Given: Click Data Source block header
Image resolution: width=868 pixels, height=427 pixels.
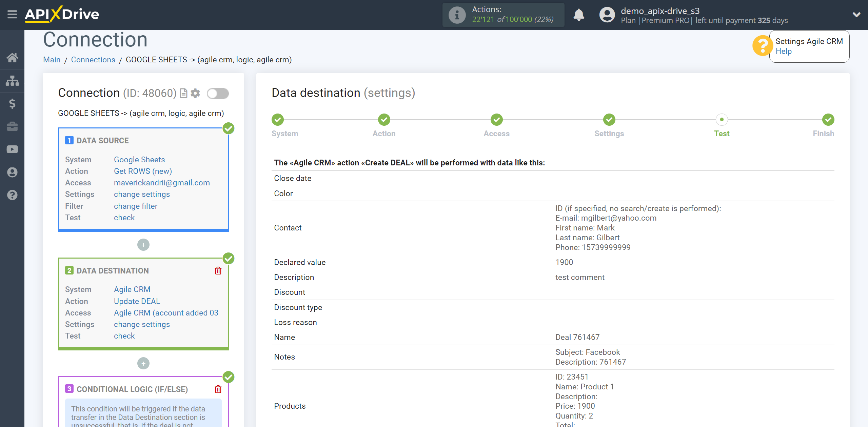Looking at the screenshot, I should coord(102,141).
